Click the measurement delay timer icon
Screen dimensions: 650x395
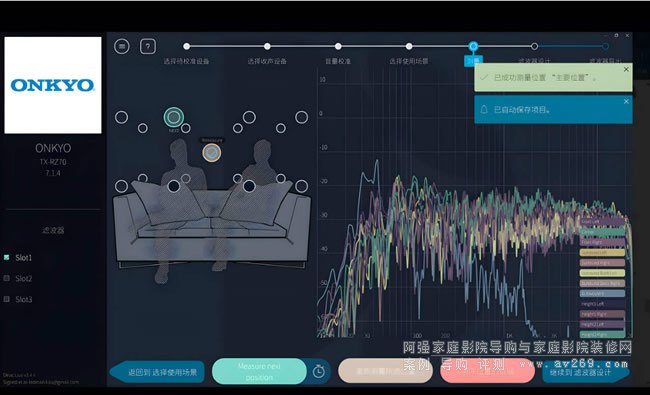(x=318, y=371)
